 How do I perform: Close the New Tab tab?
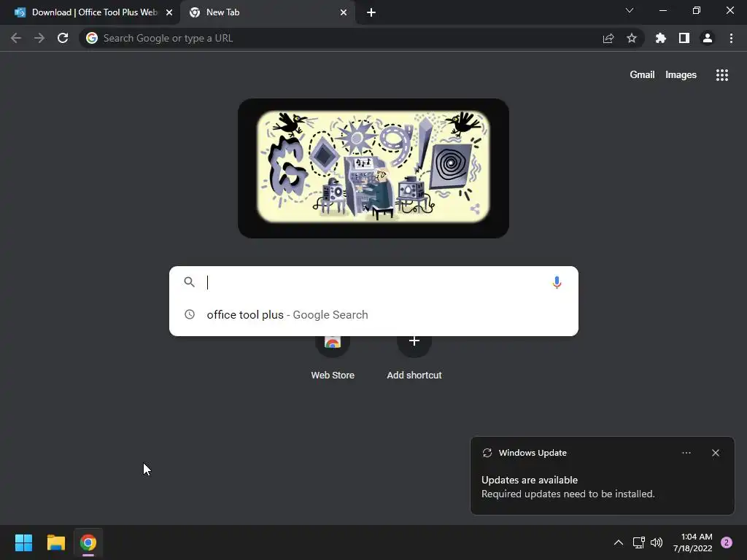pyautogui.click(x=344, y=12)
